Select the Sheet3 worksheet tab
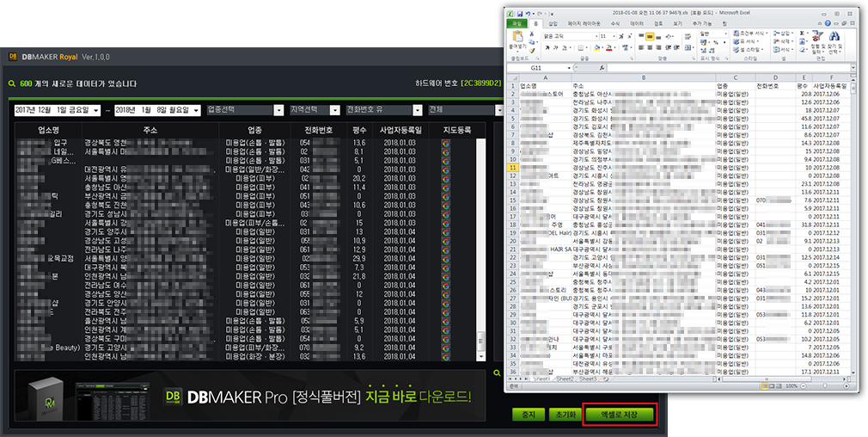This screenshot has width=868, height=437. tap(587, 379)
